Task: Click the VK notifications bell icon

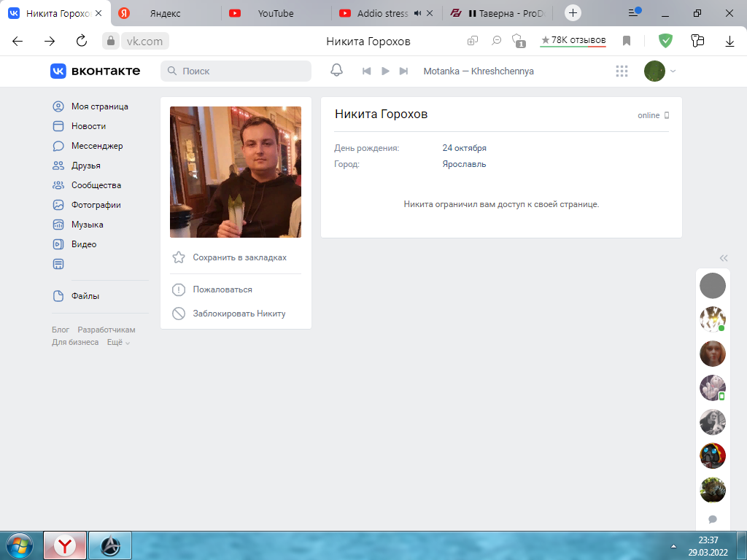Action: click(336, 71)
